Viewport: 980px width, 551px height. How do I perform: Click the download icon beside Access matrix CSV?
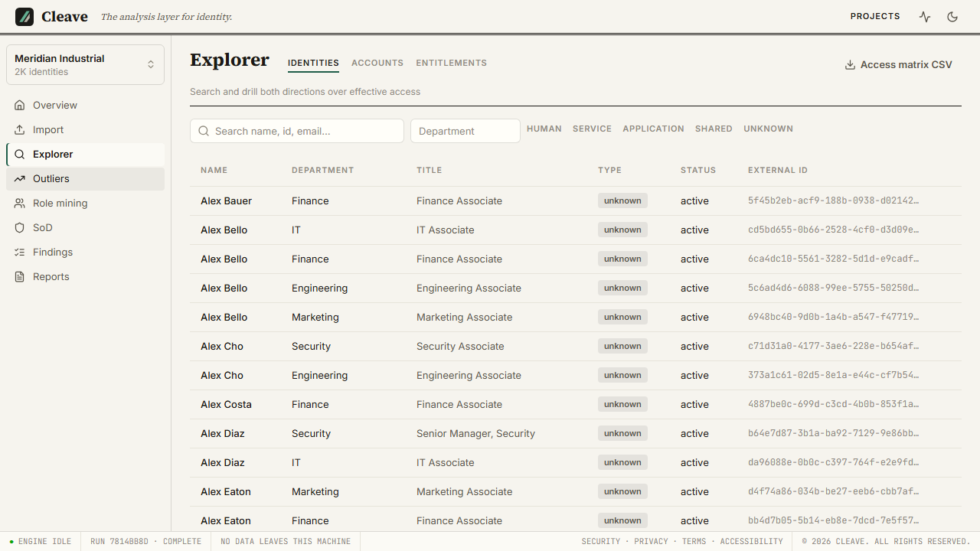pos(850,65)
